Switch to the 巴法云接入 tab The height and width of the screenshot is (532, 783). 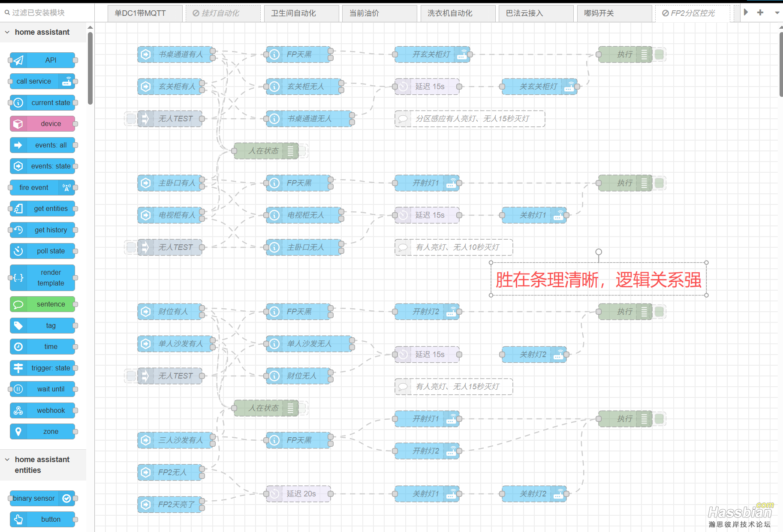coord(536,13)
